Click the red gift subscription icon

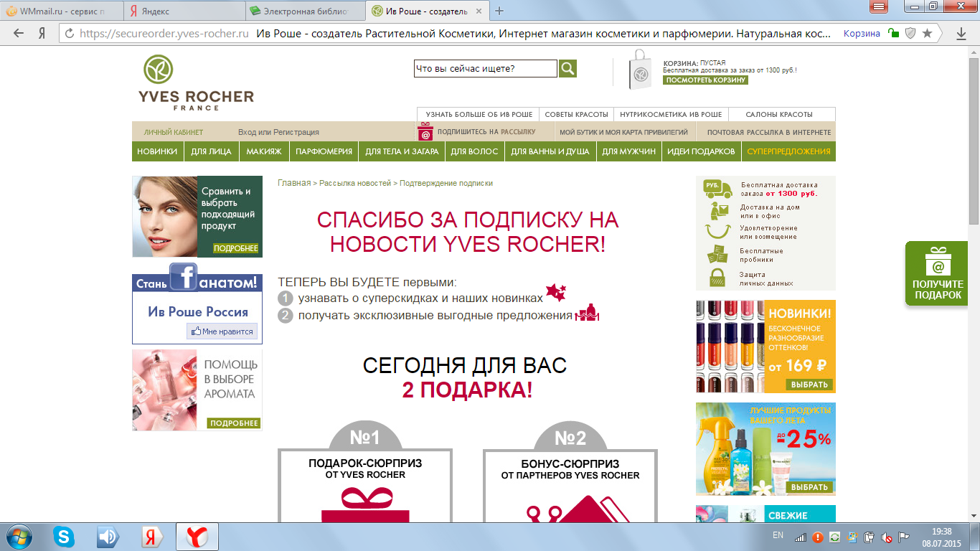pos(425,132)
